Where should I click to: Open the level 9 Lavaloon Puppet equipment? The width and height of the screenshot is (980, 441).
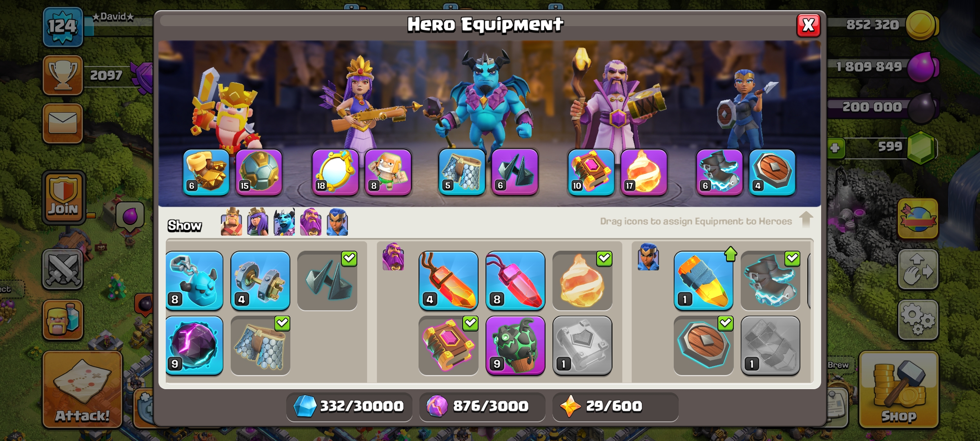click(x=515, y=345)
